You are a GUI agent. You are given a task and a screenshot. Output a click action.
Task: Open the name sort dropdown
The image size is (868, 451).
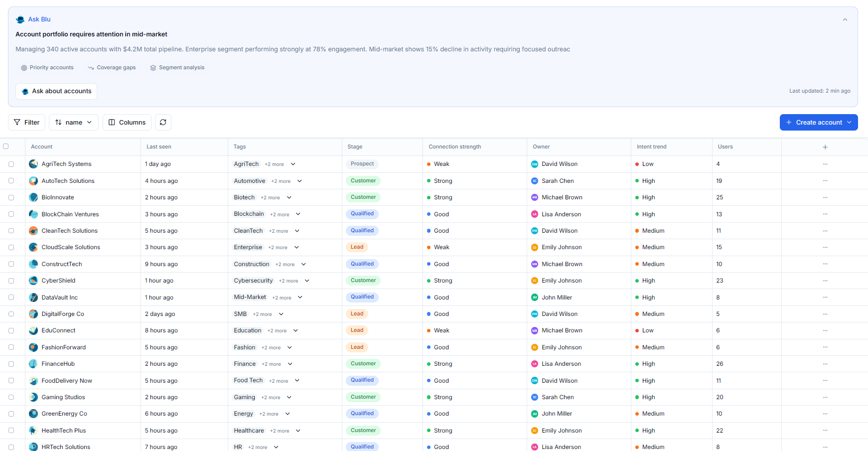point(73,122)
